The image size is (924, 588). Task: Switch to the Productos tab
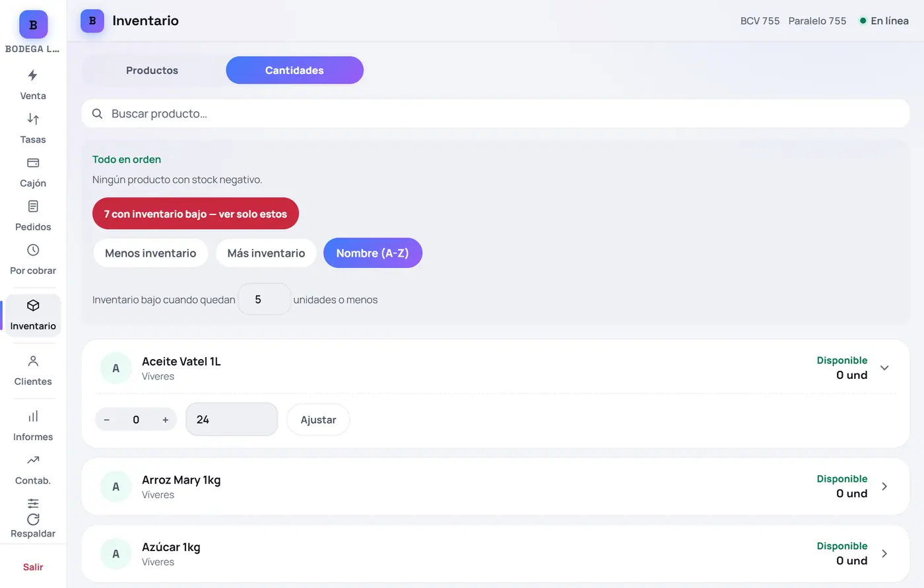click(152, 70)
